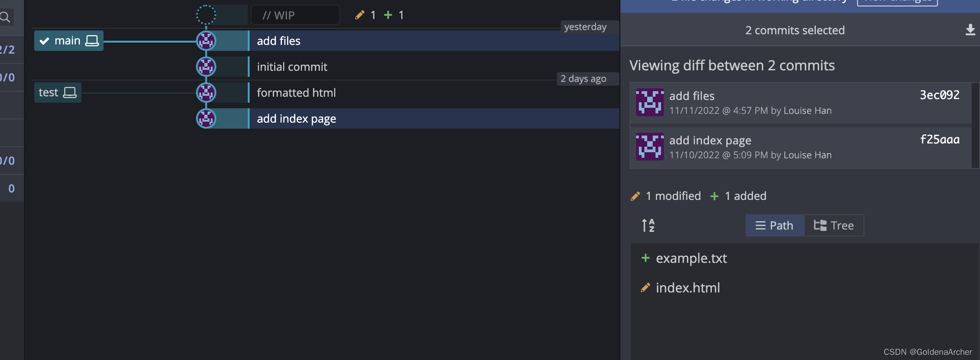Click the checkmark on the main branch
This screenshot has width=980, height=360.
coord(44,41)
